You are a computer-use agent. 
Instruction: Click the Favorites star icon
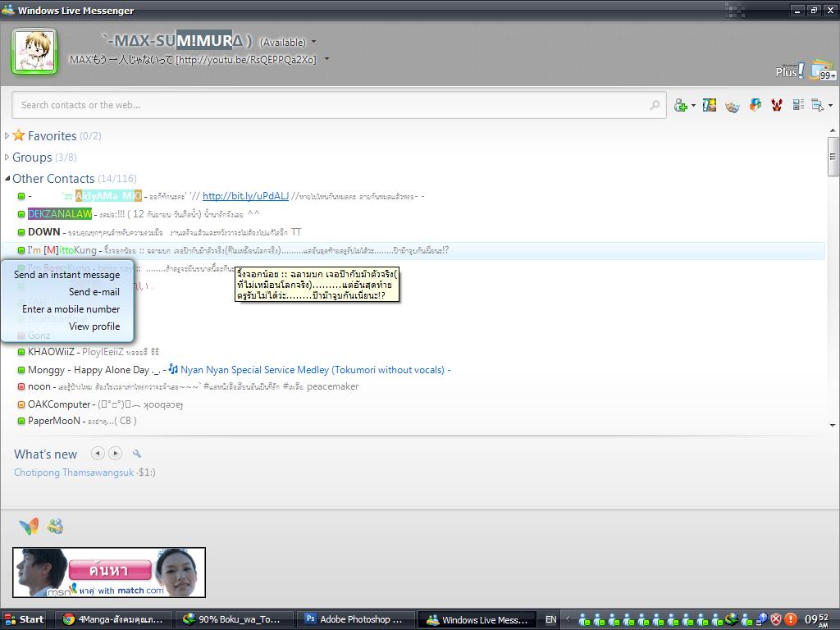19,135
